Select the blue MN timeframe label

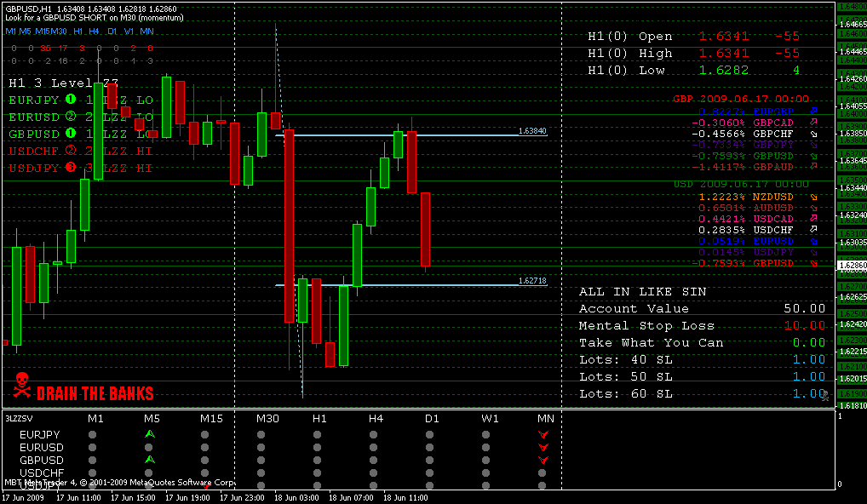coord(147,31)
